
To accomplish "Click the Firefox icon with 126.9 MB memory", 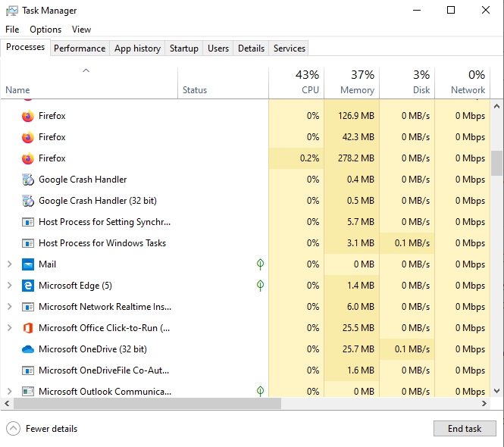I will pyautogui.click(x=28, y=116).
